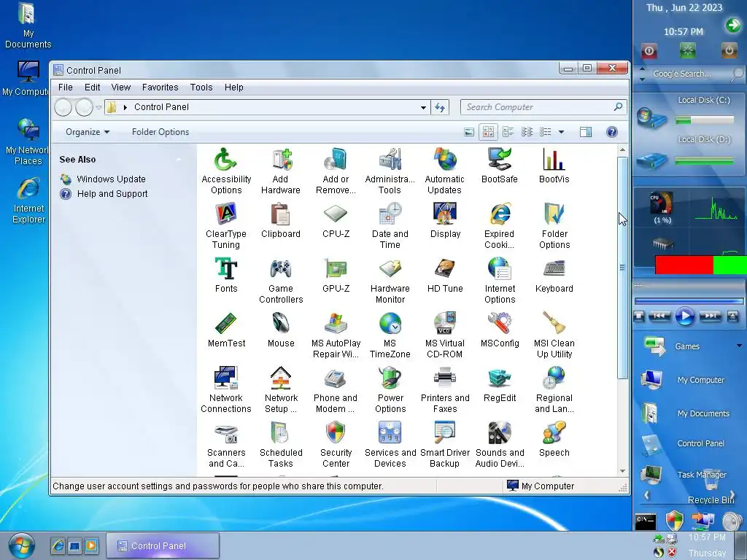Open Administrative Tools icon
The height and width of the screenshot is (560, 747).
click(390, 171)
